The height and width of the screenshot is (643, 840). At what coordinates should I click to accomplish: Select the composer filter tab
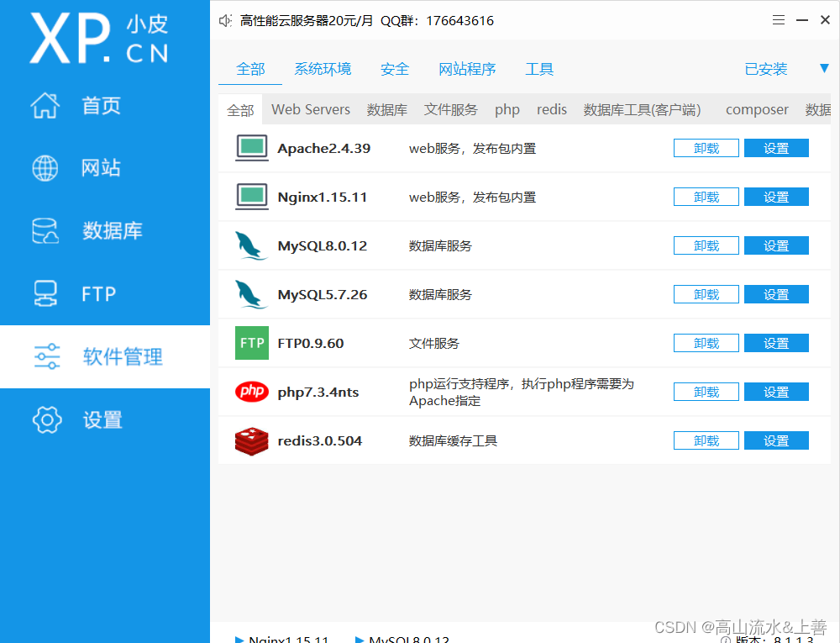(x=756, y=109)
